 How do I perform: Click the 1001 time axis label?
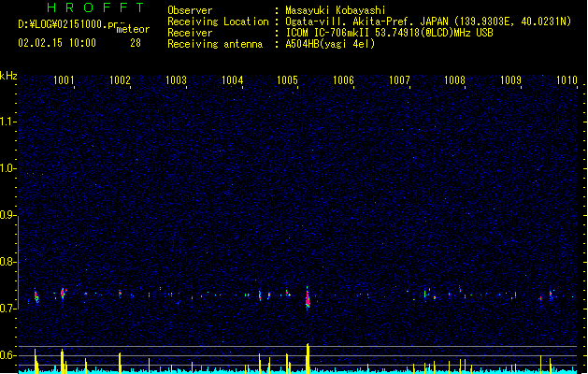(x=64, y=80)
